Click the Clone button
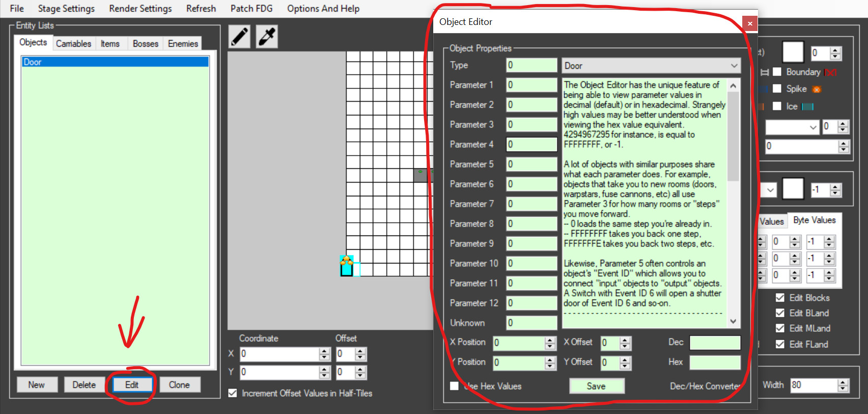The height and width of the screenshot is (414, 868). coord(179,385)
